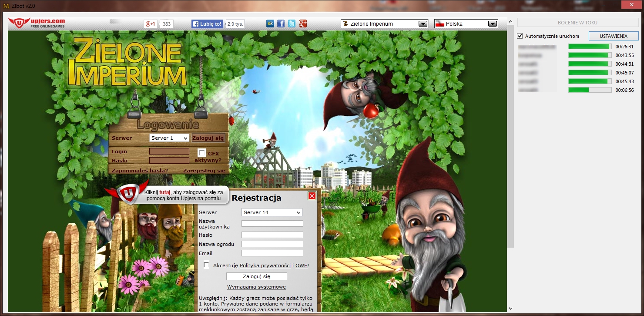
Task: Open the 'Wymagania systemowe' link
Action: 256,287
